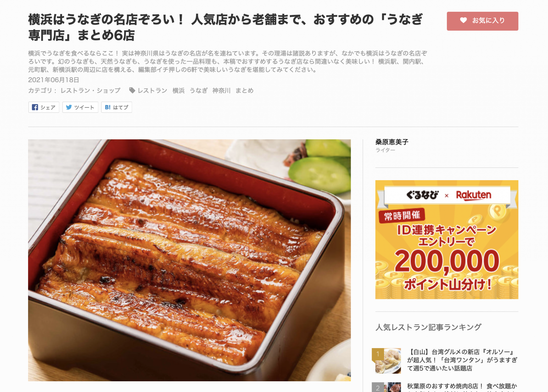Click the B! Hatena bookmark icon
This screenshot has width=548, height=392.
(x=108, y=107)
